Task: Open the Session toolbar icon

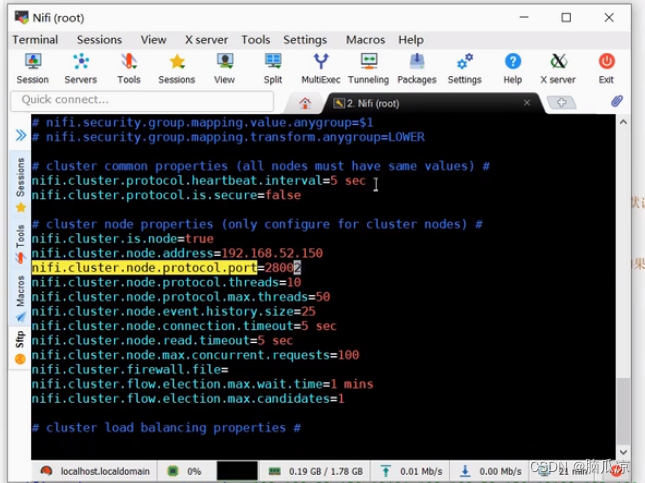Action: (32, 68)
